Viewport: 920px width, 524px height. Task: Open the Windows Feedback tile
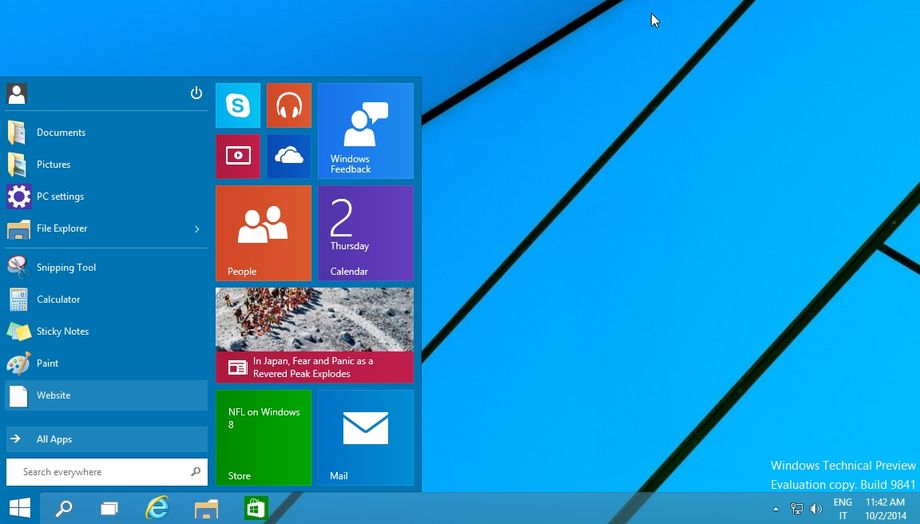pos(365,130)
